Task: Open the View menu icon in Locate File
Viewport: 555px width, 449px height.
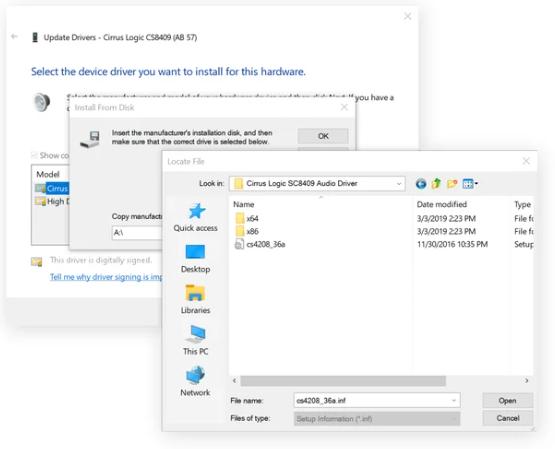Action: pyautogui.click(x=470, y=184)
